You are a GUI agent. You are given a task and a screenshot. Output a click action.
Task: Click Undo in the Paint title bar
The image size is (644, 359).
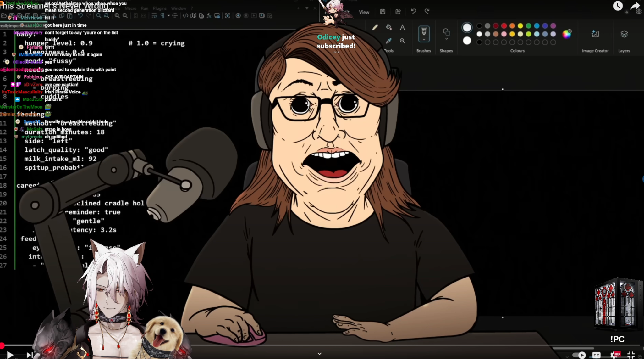tap(413, 12)
